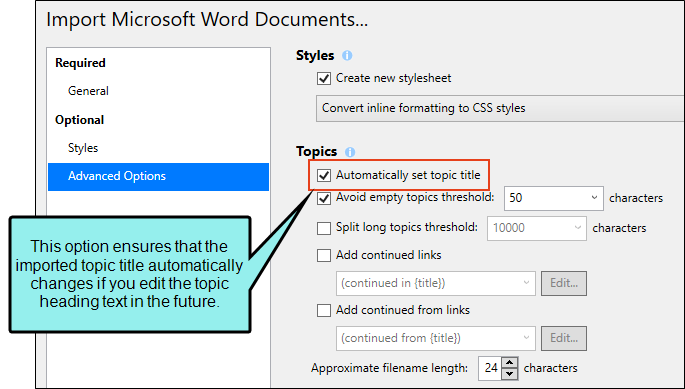The image size is (685, 389).
Task: Click the Required heading in sidebar
Action: 80,63
